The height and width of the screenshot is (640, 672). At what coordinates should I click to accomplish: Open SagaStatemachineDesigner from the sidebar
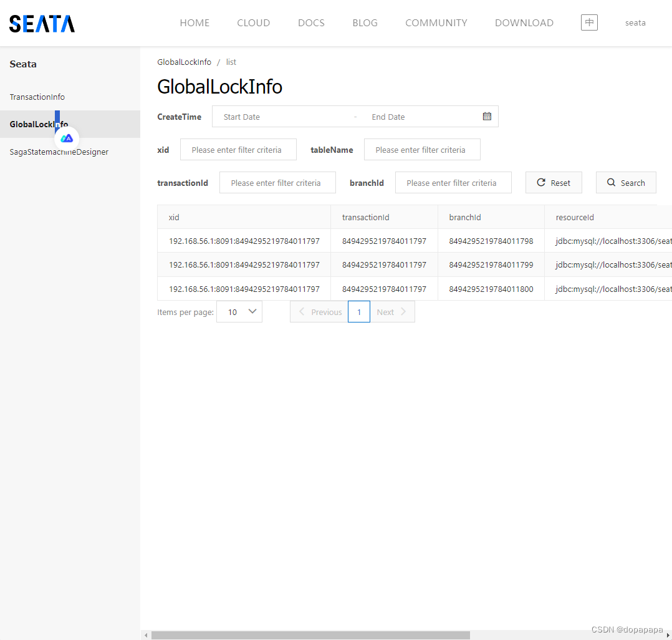point(59,152)
